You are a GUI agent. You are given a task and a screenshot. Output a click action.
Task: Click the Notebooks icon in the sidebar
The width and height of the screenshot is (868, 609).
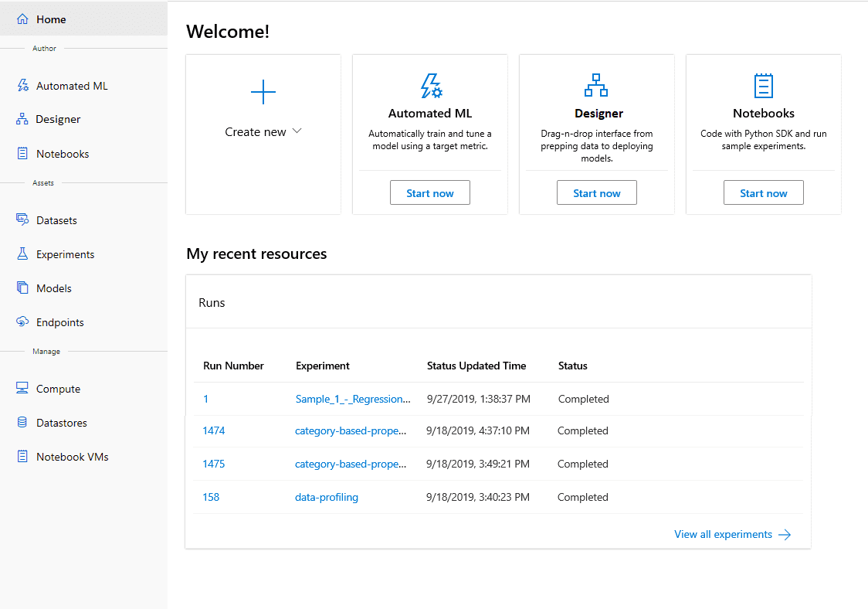click(22, 154)
